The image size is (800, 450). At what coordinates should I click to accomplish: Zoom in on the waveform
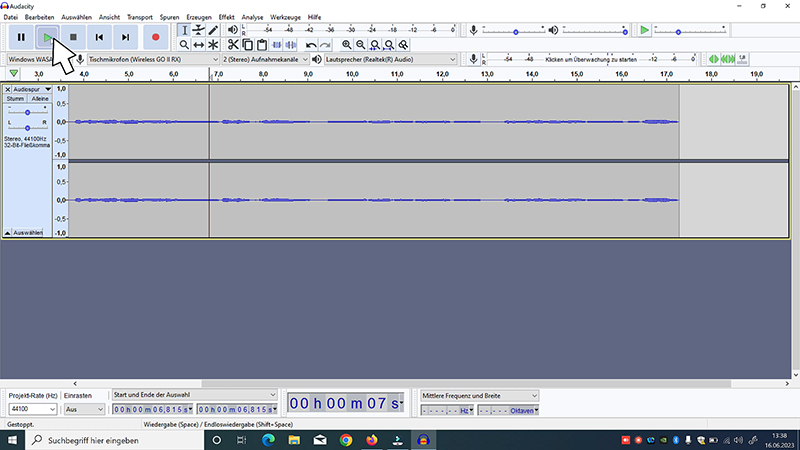(346, 45)
